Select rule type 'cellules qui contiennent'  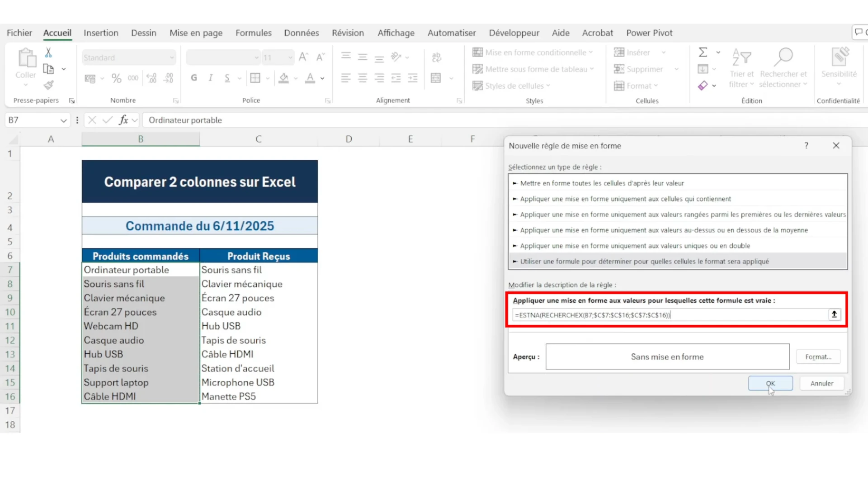tap(678, 199)
